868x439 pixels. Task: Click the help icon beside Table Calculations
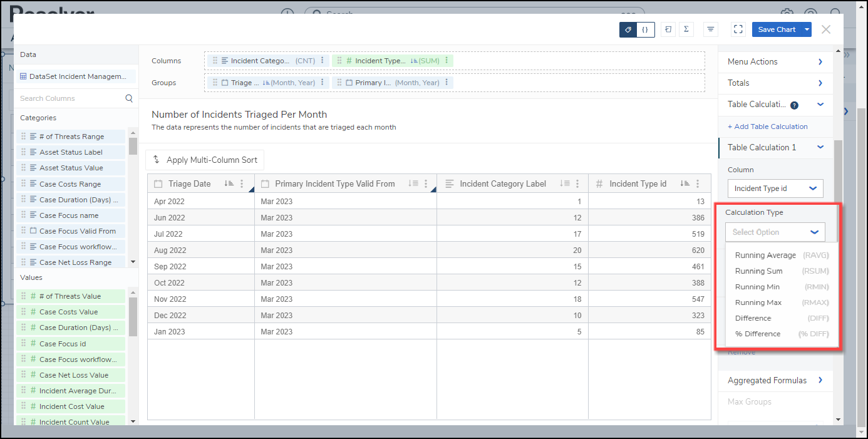tap(794, 105)
